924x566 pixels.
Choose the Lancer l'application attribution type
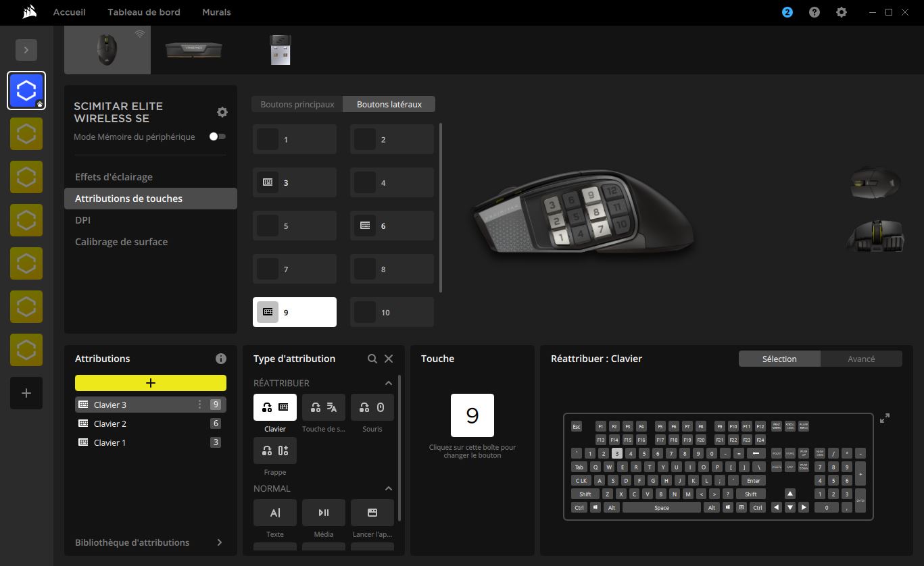coord(372,513)
